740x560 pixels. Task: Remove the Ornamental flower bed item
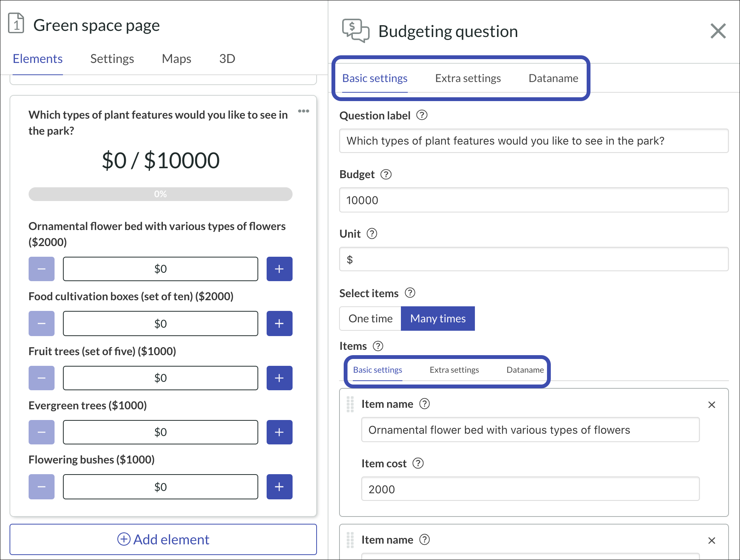coord(712,405)
